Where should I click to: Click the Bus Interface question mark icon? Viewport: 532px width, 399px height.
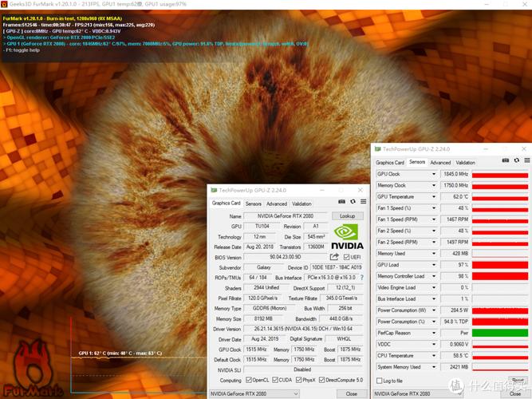pyautogui.click(x=362, y=278)
